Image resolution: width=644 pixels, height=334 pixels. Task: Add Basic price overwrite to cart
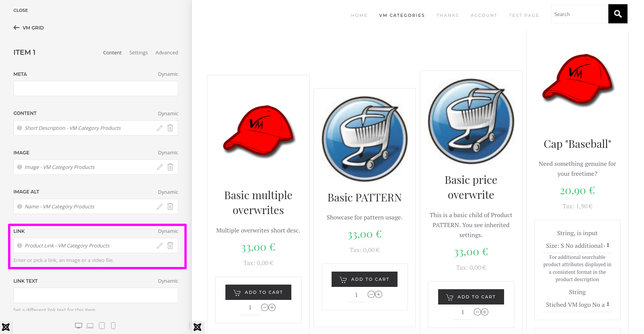coord(471,297)
